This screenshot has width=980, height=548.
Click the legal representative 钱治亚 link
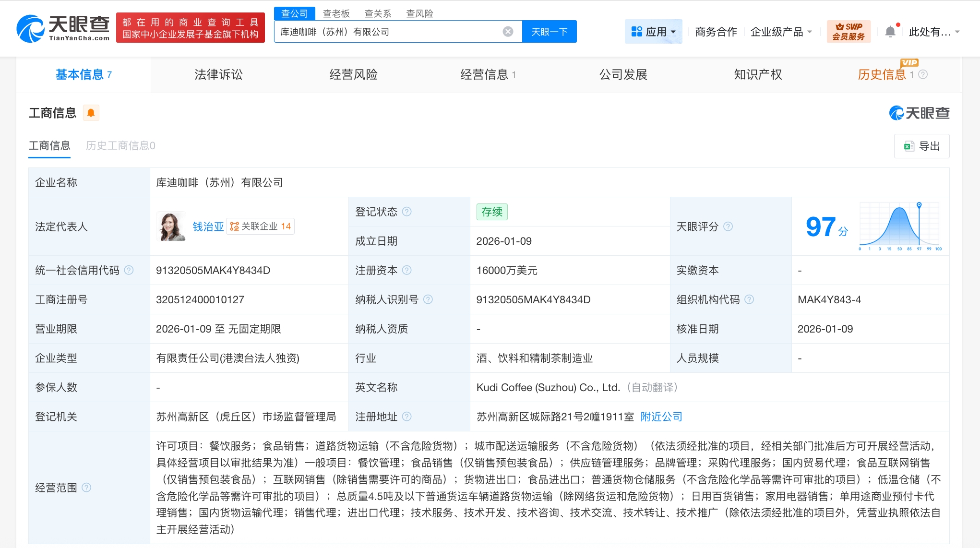(x=208, y=226)
